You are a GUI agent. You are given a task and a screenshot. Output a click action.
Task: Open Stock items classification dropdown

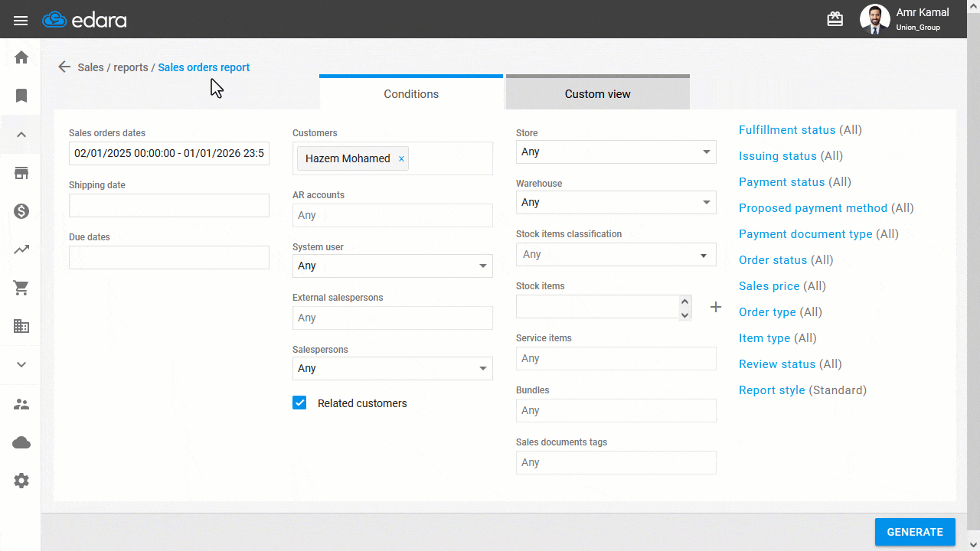pos(616,254)
